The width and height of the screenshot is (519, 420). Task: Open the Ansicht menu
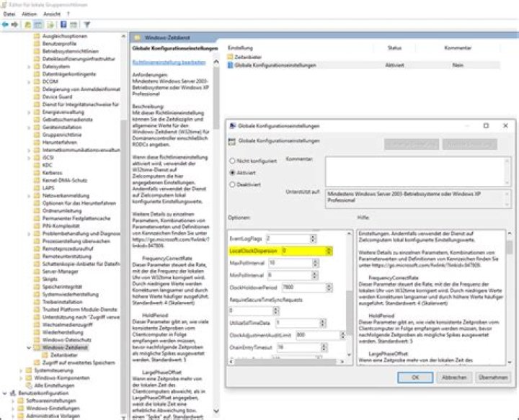52,14
